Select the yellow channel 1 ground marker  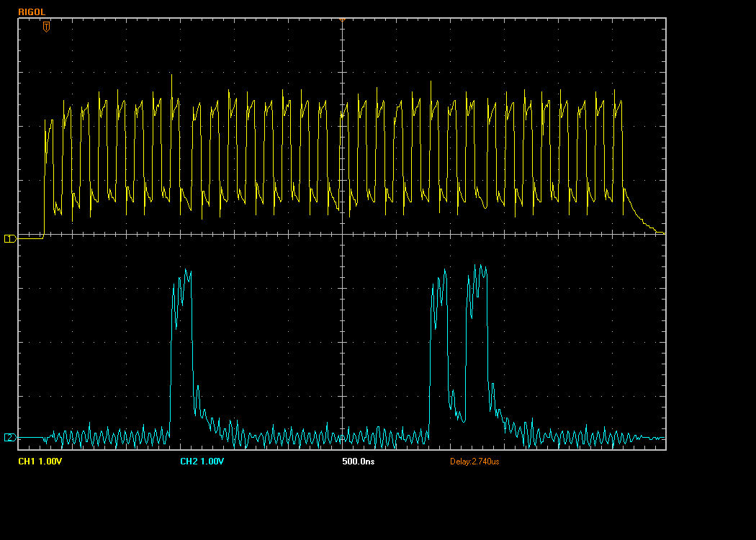point(10,238)
